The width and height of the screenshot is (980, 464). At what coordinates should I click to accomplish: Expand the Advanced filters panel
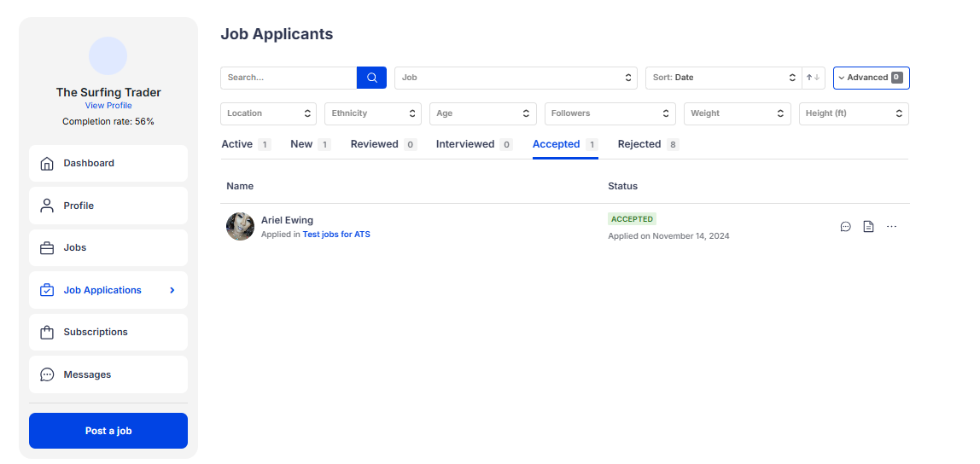point(871,78)
